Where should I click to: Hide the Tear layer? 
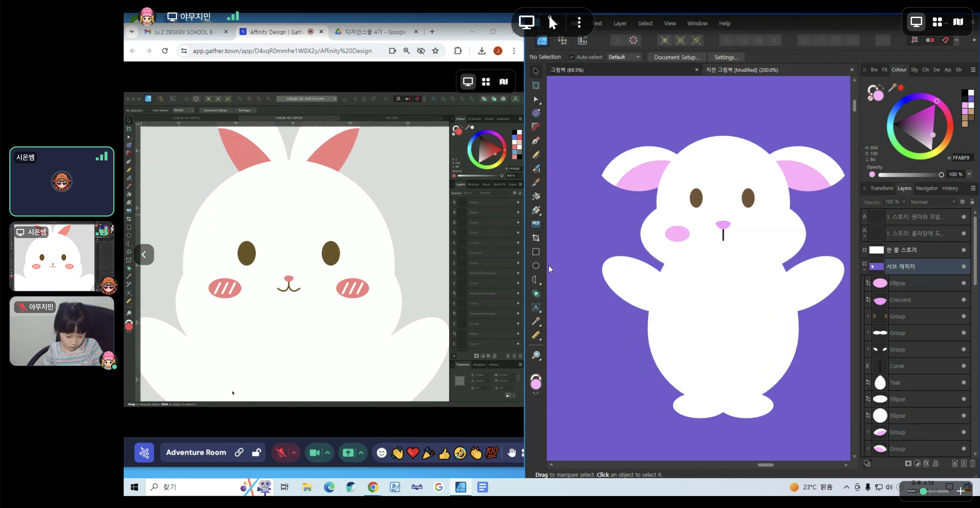964,382
